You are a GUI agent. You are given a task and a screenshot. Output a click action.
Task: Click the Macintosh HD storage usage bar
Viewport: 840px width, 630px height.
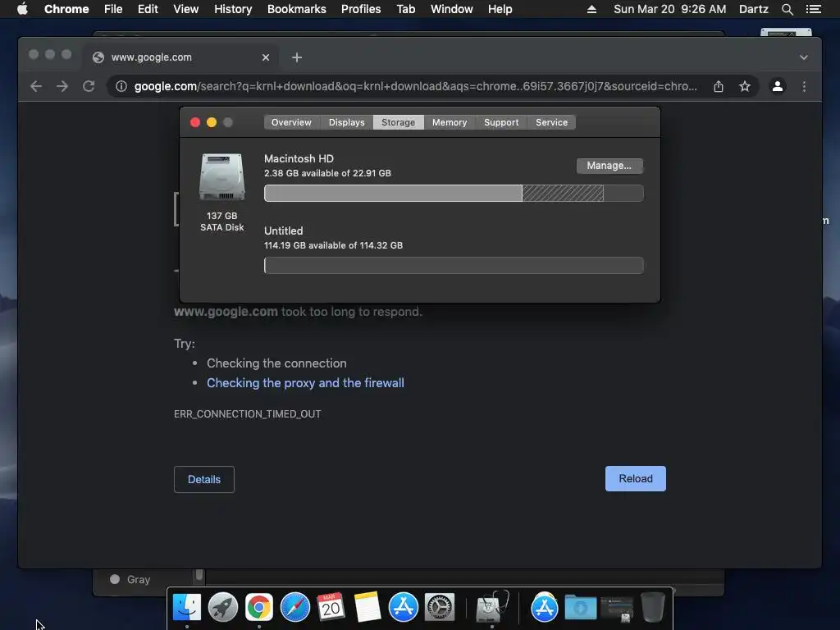tap(454, 194)
